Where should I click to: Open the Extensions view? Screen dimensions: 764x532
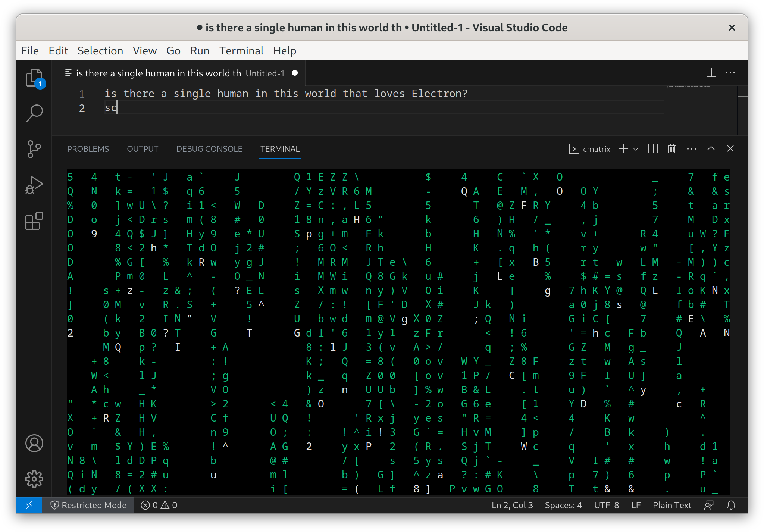click(34, 221)
